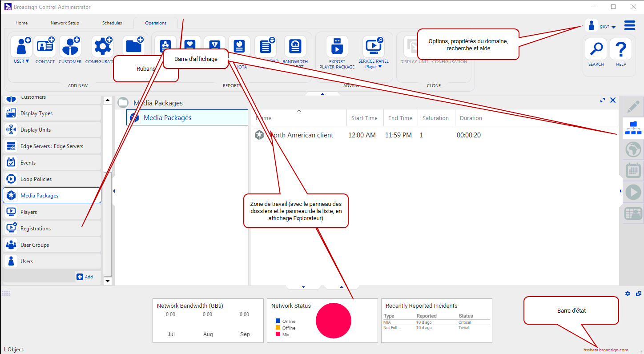This screenshot has height=354, width=644.
Task: Open the warning-sign report in Reports group
Action: tap(215, 44)
